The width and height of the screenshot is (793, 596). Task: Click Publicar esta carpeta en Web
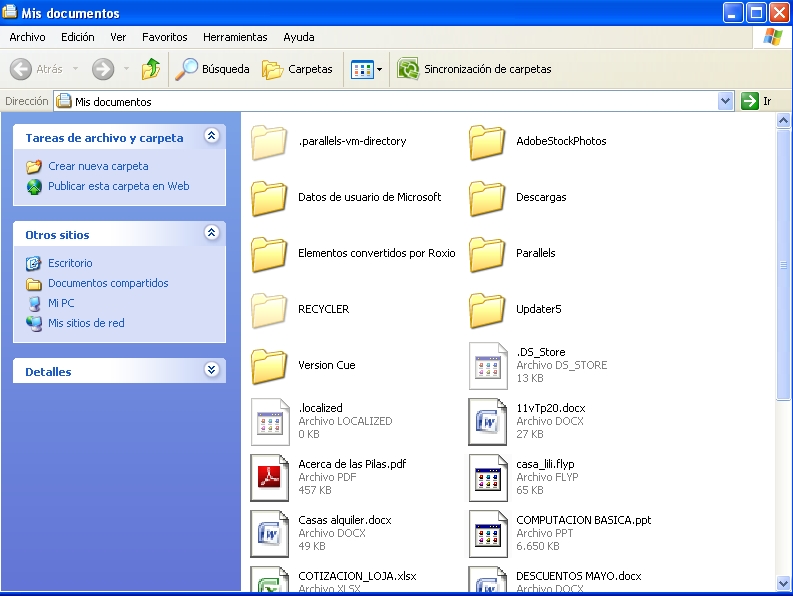tap(118, 186)
